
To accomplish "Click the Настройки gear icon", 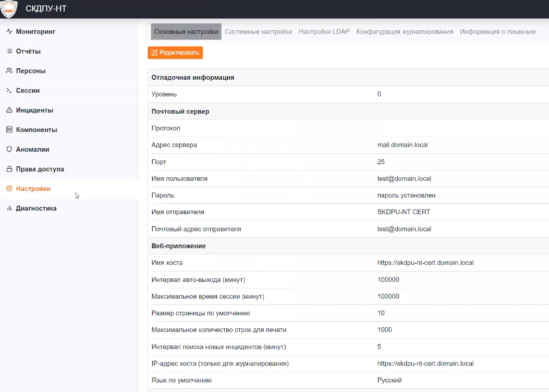I will 9,189.
